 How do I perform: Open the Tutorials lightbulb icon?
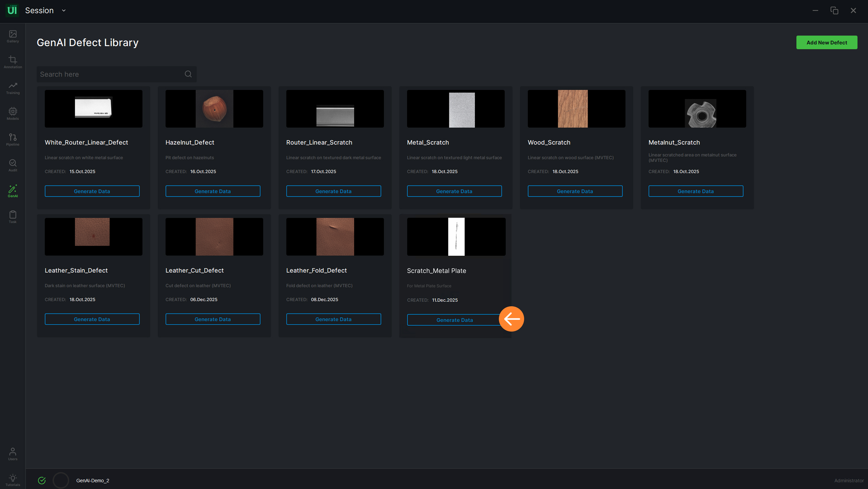(13, 480)
